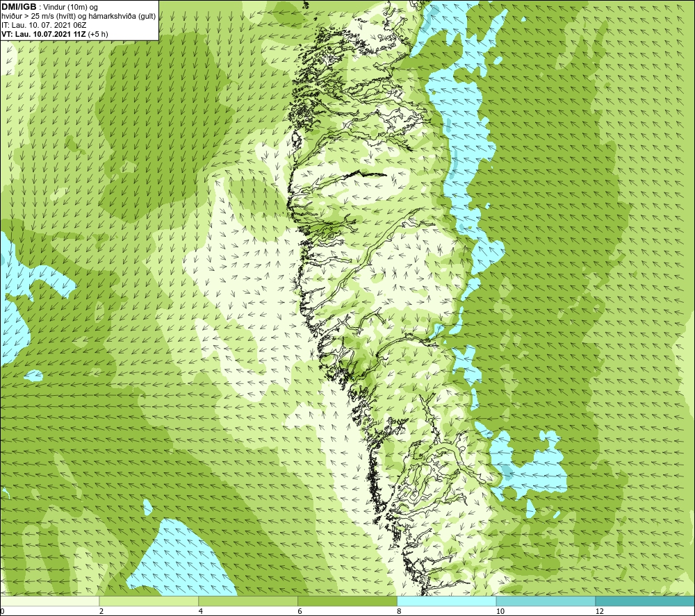Click the scale label '4'
The height and width of the screenshot is (616, 695).
point(201,612)
